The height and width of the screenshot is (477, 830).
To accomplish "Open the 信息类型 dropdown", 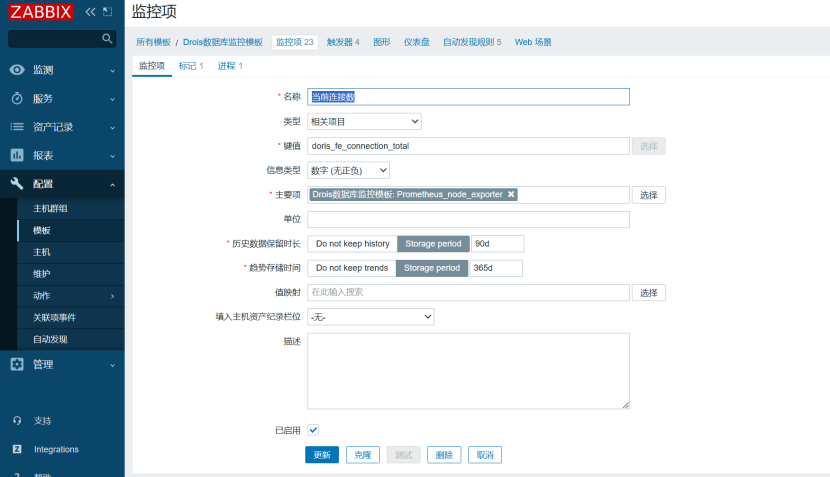I will tap(348, 170).
